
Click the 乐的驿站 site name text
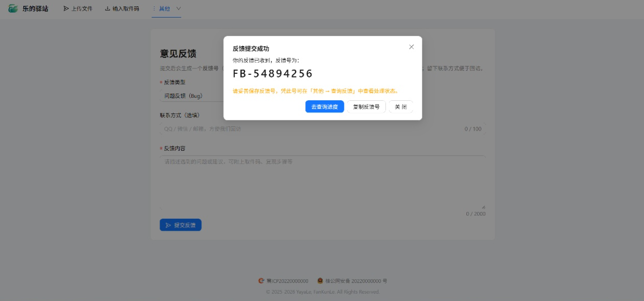coord(35,8)
